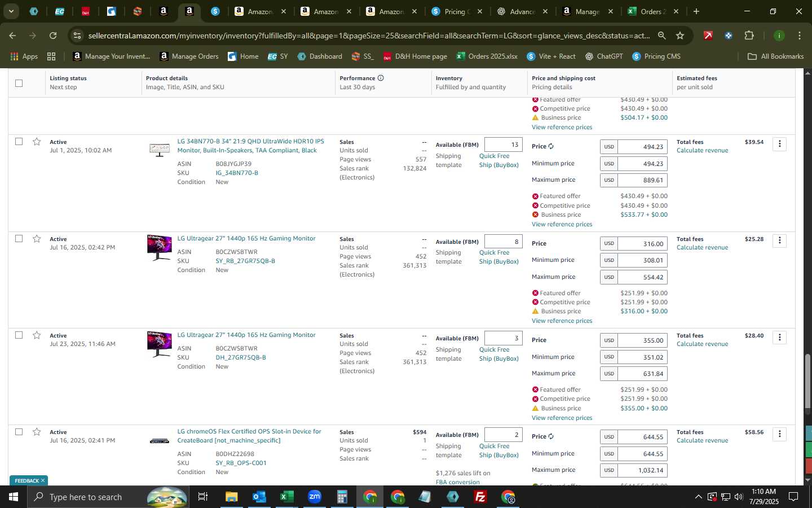Viewport: 812px width, 508px height.
Task: Open actions menu for chromeOS Flex listing
Action: click(x=780, y=434)
